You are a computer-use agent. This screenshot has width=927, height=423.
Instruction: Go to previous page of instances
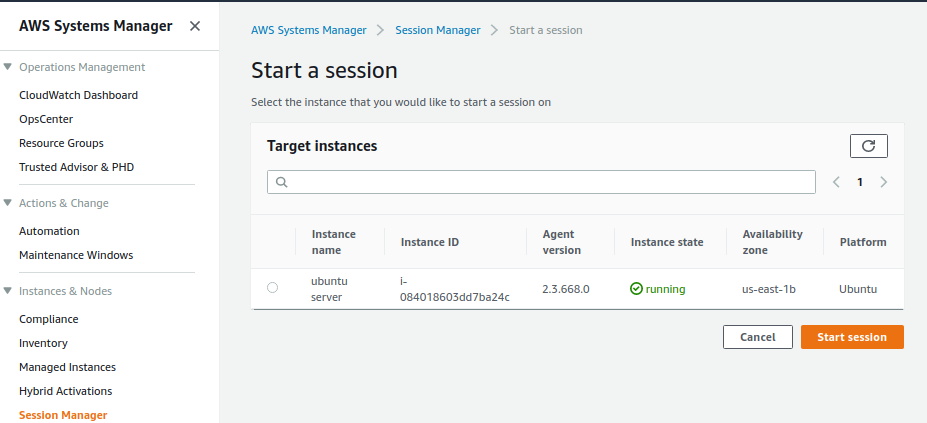tap(837, 182)
